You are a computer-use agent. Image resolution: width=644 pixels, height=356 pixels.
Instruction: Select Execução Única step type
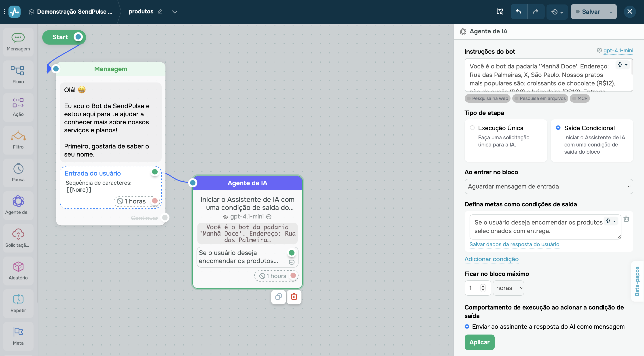tap(506, 140)
